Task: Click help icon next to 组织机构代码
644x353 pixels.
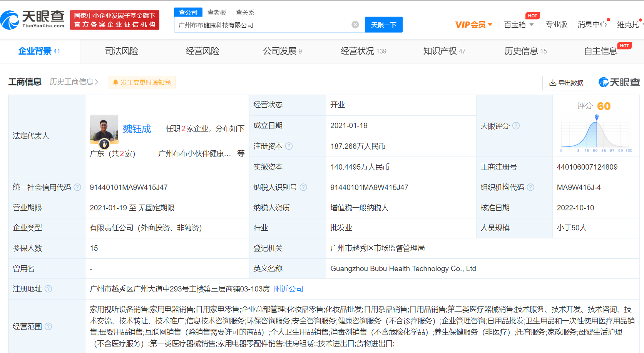Action: tap(530, 187)
